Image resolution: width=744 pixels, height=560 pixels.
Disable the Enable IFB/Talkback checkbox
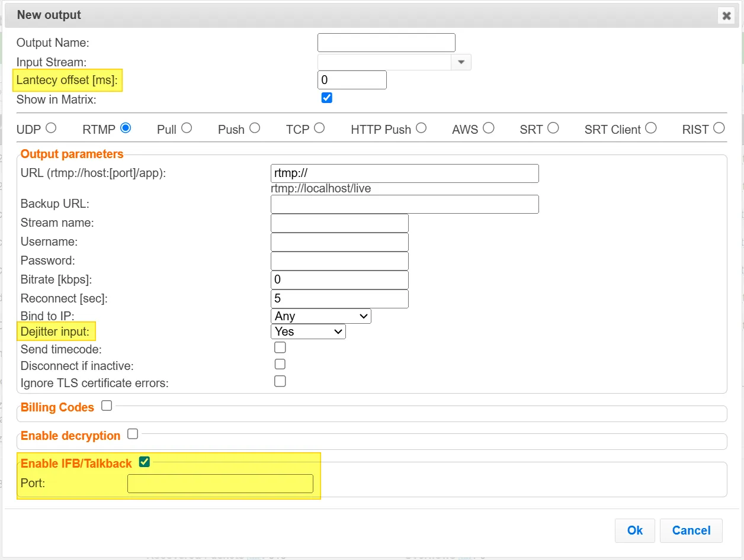click(x=144, y=462)
